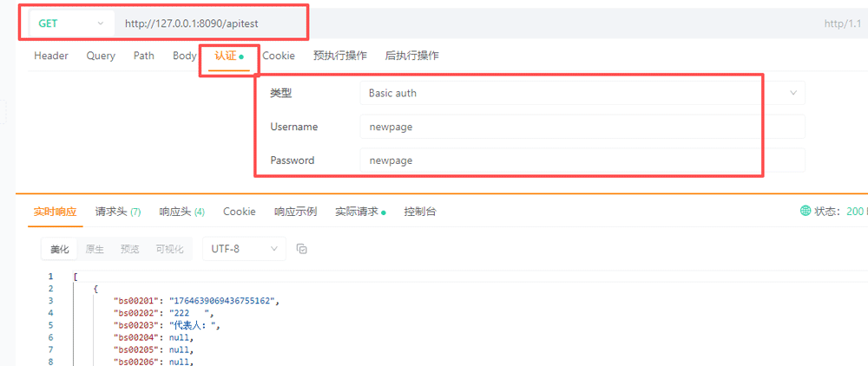
Task: Open the 请求头 response tab
Action: (117, 212)
